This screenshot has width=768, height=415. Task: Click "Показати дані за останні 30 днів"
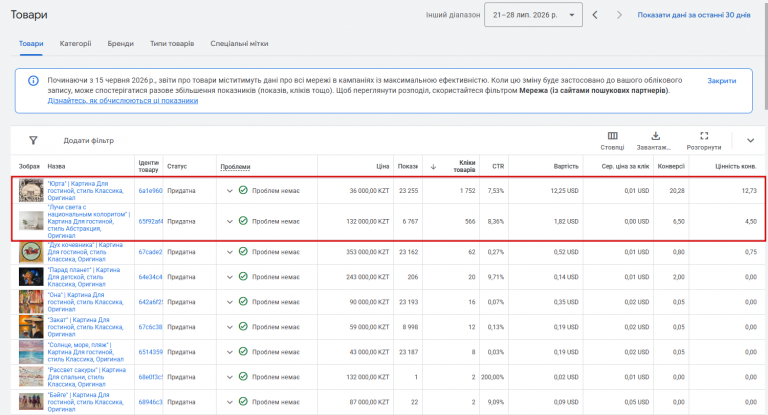[x=694, y=15]
